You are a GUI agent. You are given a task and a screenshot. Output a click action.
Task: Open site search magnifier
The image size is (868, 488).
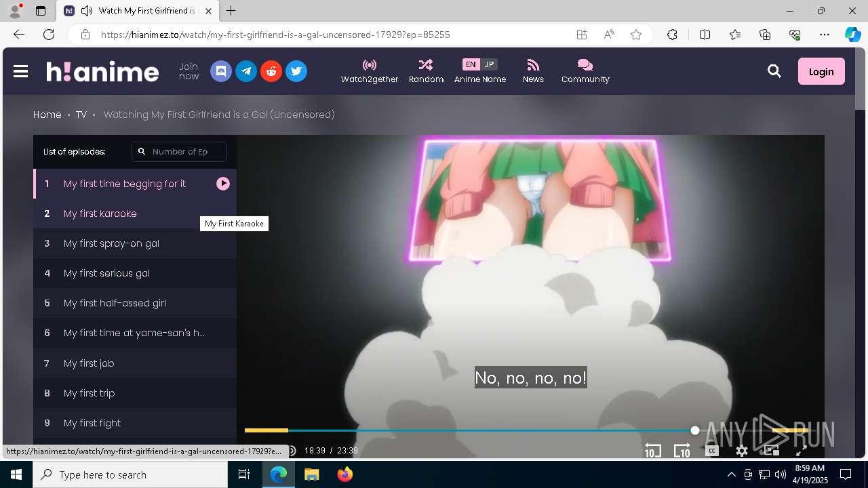click(x=774, y=71)
